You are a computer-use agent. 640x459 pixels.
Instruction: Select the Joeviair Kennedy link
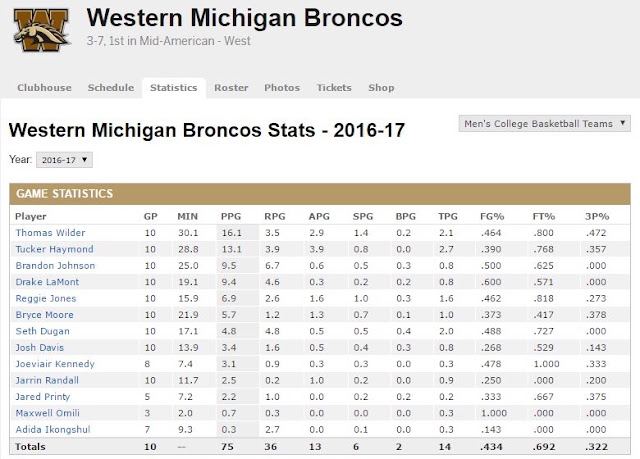55,364
